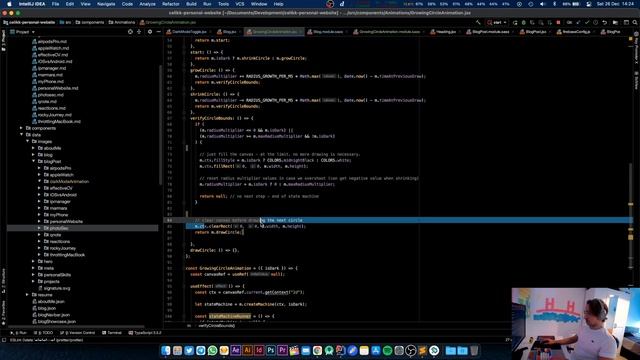Select the photoSec folder row

point(82,228)
